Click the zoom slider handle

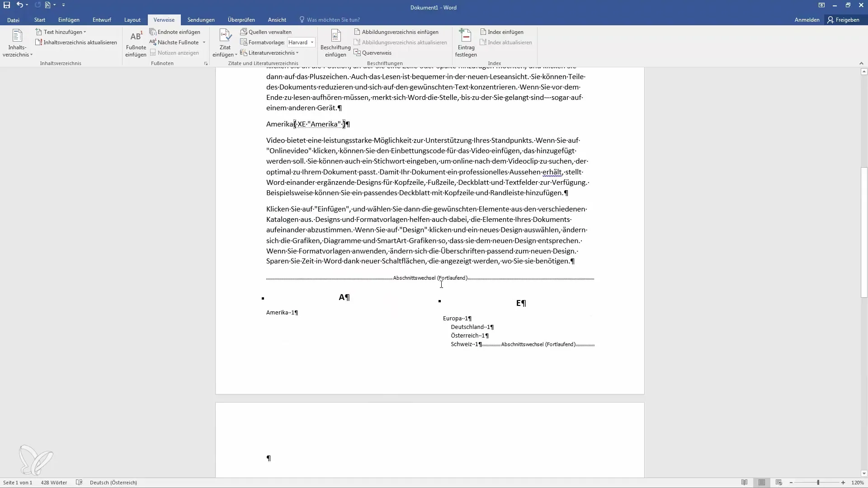point(818,483)
